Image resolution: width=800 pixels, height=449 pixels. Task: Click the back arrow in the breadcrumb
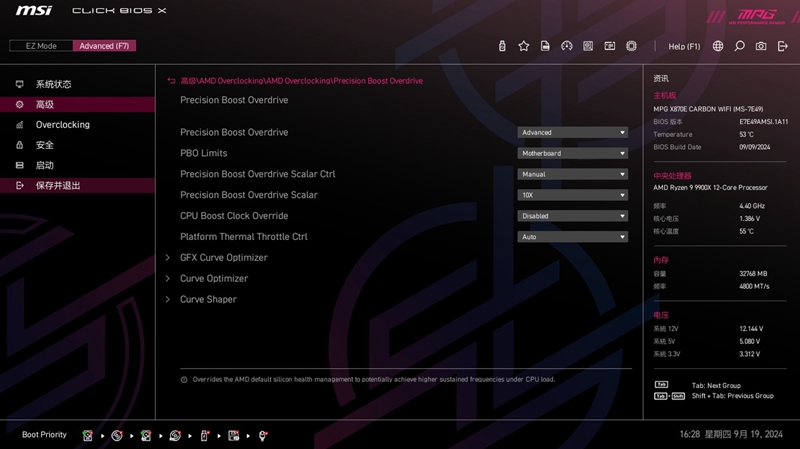171,81
